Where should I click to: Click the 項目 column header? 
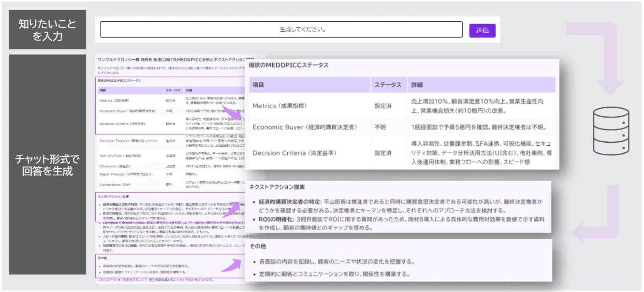coord(258,85)
